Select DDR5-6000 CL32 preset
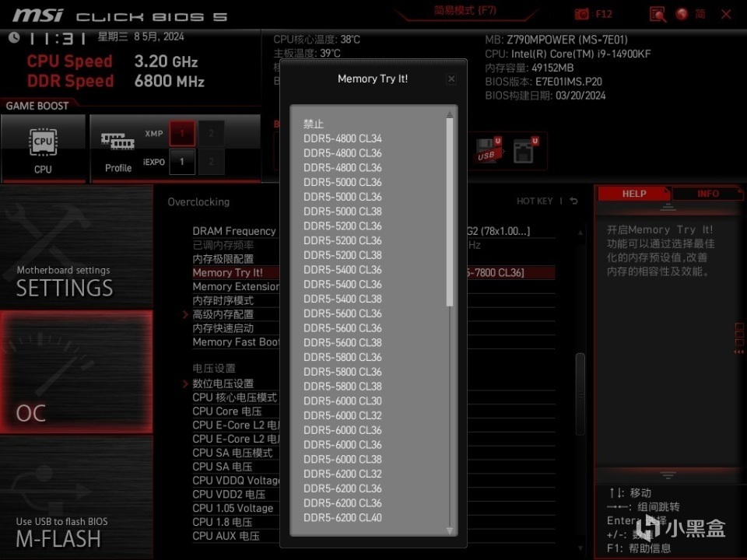 pos(342,415)
